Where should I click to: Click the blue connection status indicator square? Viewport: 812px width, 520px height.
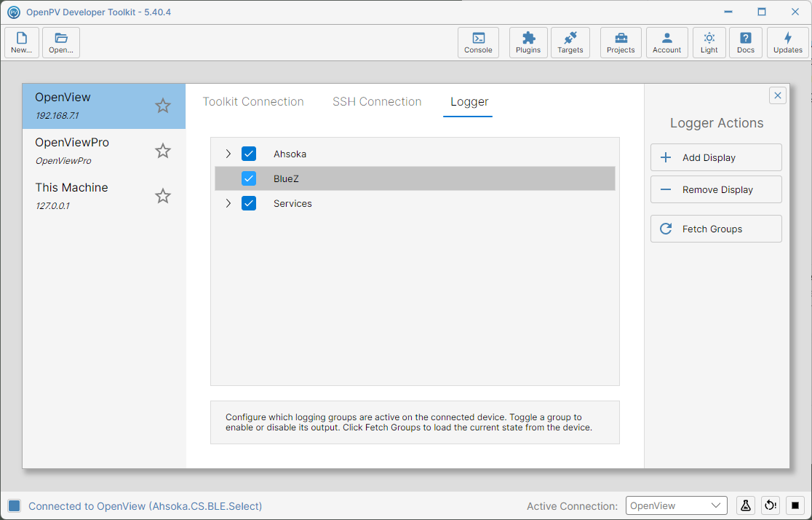point(15,506)
